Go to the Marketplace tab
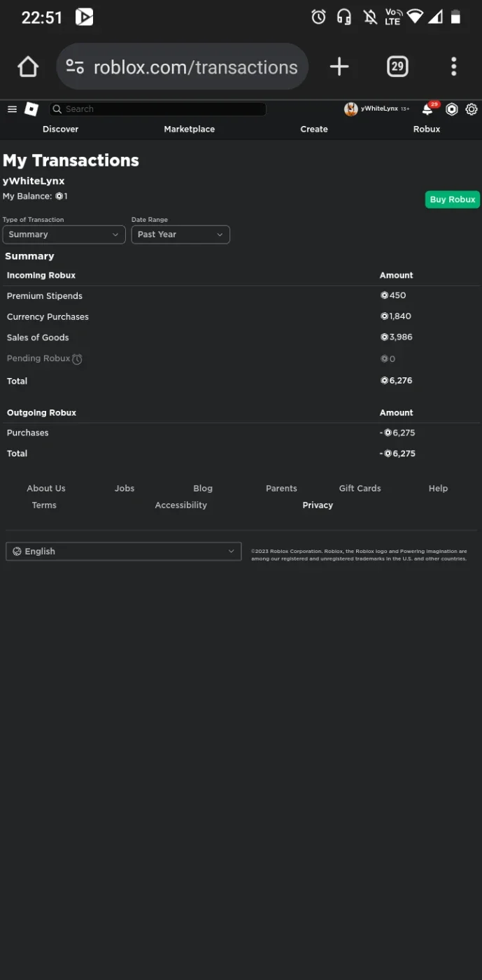This screenshot has width=482, height=980. point(190,129)
